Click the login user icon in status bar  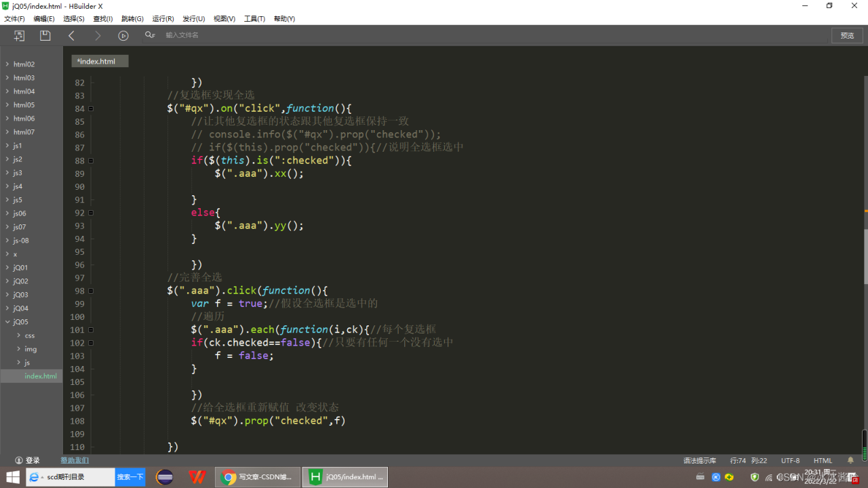[x=19, y=460]
